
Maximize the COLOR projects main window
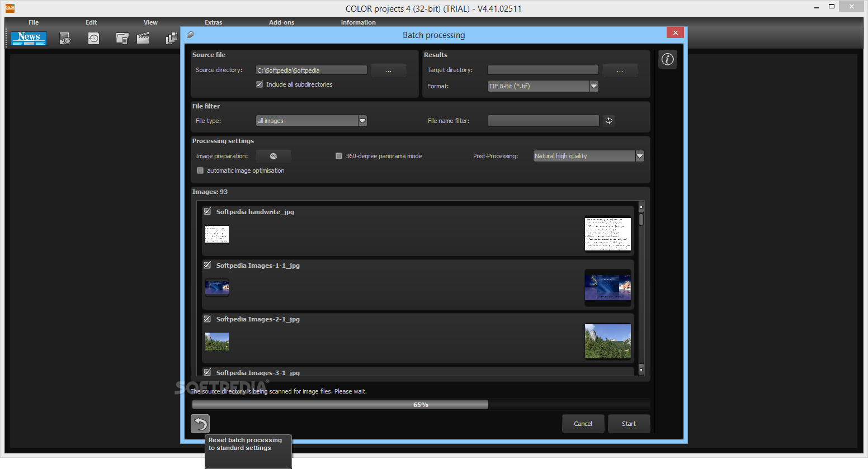[832, 7]
